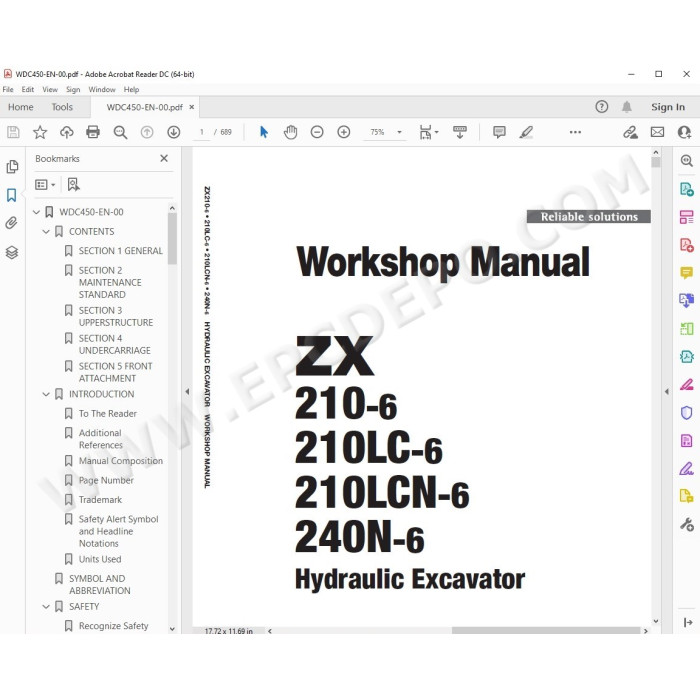Zoom out with minus icon
This screenshot has height=700, width=700.
317,132
